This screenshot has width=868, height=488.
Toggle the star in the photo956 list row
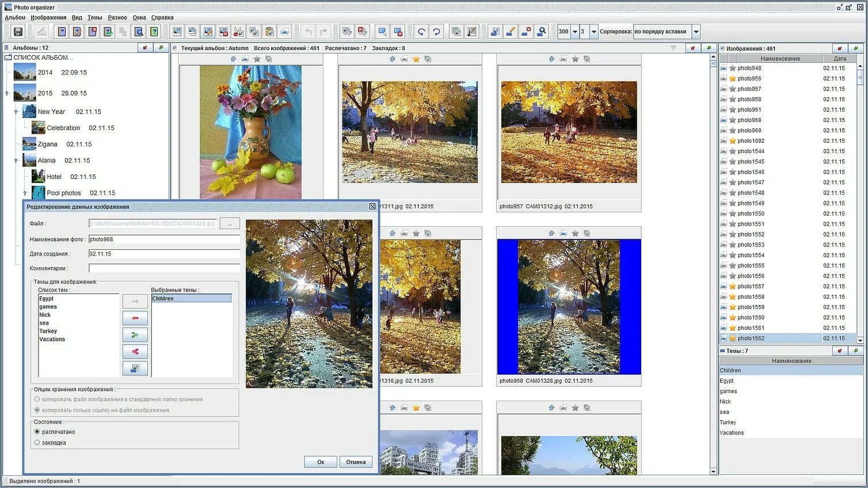coord(733,78)
